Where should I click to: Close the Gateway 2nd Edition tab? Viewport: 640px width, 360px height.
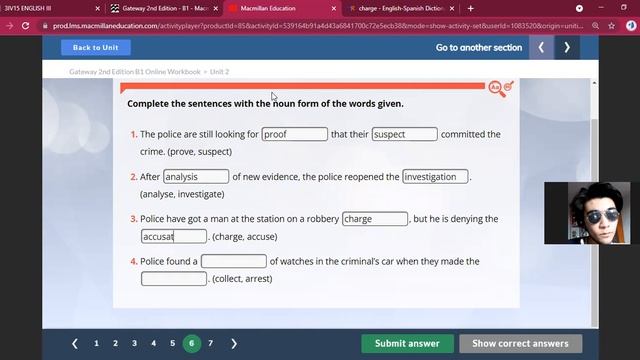(x=216, y=8)
